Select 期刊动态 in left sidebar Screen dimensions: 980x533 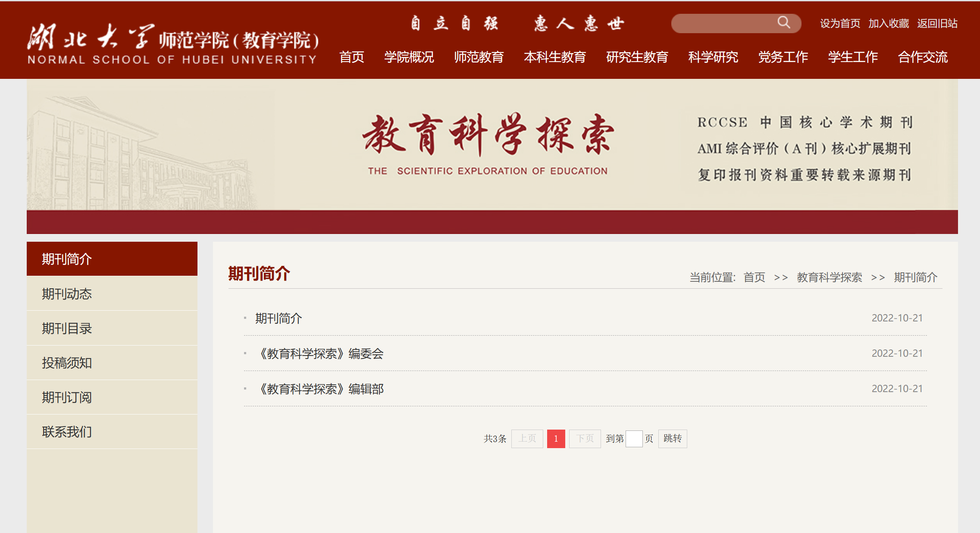112,294
